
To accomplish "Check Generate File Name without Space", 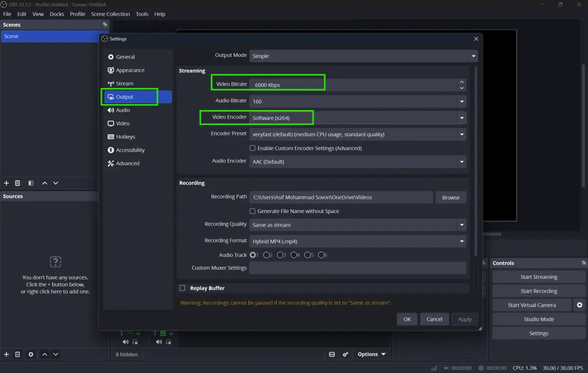I will [x=252, y=211].
